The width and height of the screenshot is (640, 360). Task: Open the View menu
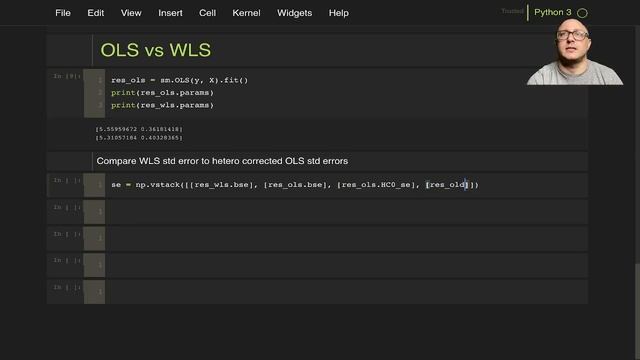[131, 13]
